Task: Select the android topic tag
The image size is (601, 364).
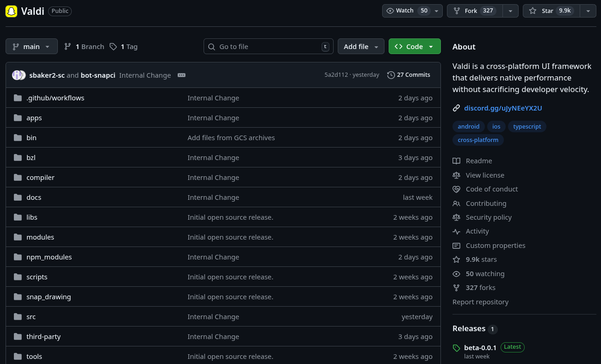Action: pos(469,126)
